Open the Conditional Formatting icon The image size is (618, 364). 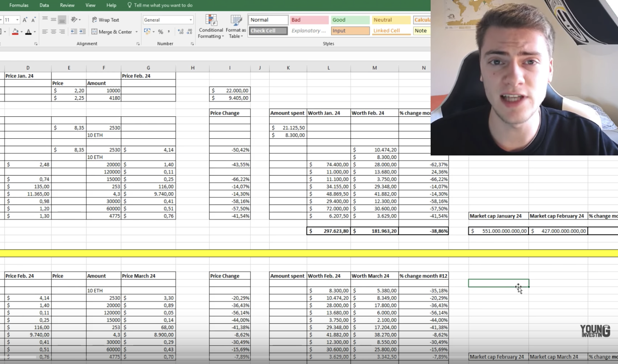click(211, 24)
